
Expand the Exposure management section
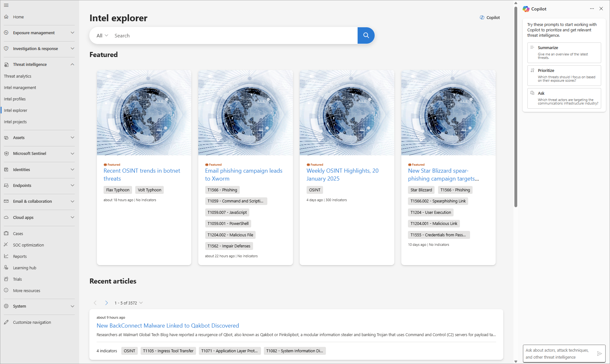72,33
